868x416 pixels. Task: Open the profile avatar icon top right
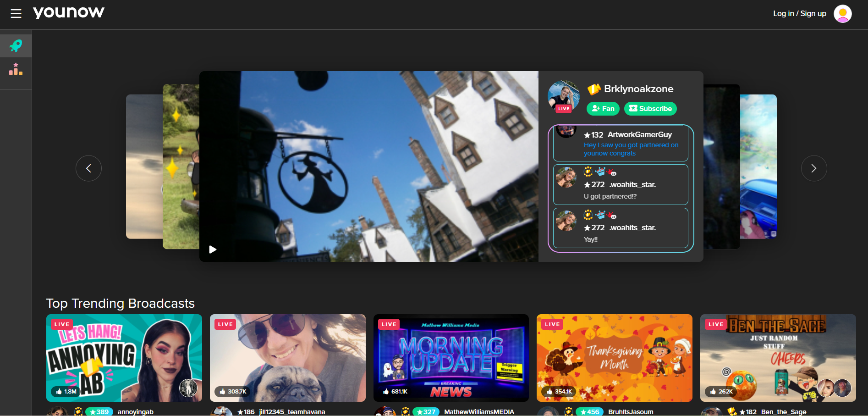[x=843, y=13]
